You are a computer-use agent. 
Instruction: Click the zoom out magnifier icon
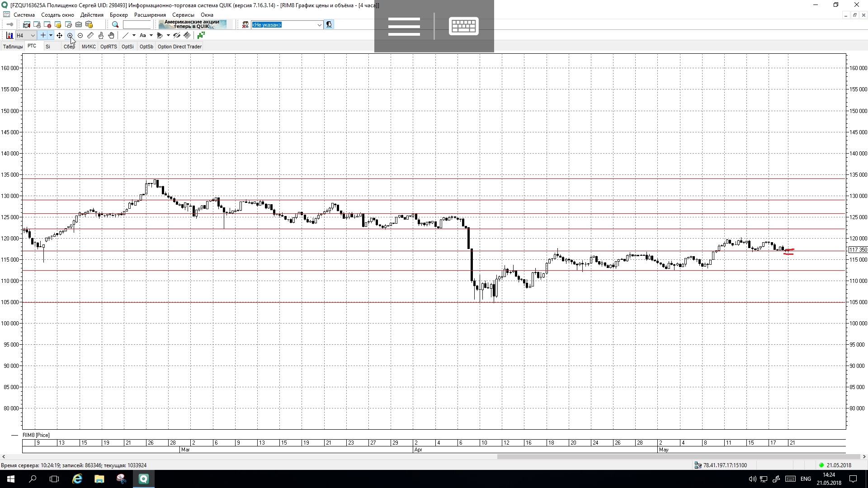(x=80, y=35)
